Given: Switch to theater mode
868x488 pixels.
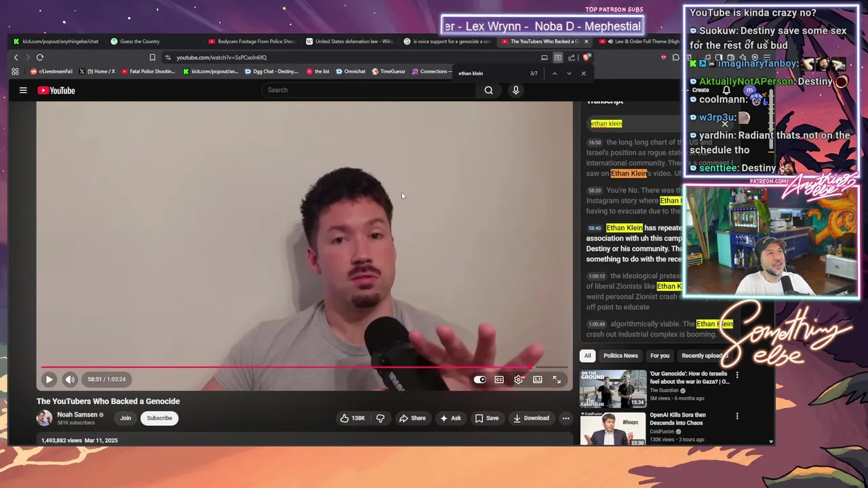Looking at the screenshot, I should [538, 380].
